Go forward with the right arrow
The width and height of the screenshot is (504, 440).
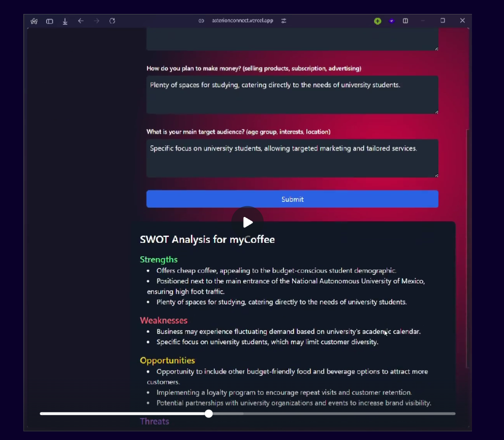(97, 21)
